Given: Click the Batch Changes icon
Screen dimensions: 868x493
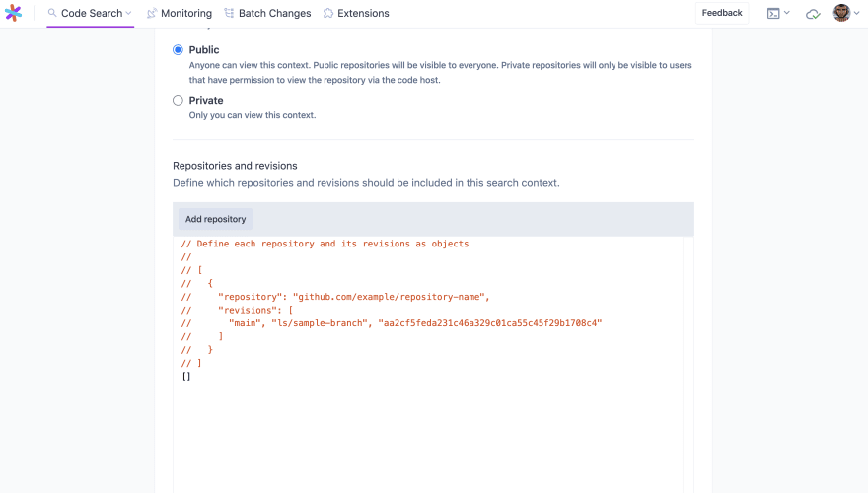Looking at the screenshot, I should point(229,13).
